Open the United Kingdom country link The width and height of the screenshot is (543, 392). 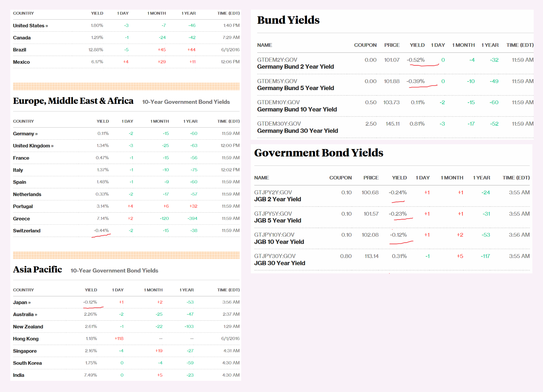pos(33,146)
